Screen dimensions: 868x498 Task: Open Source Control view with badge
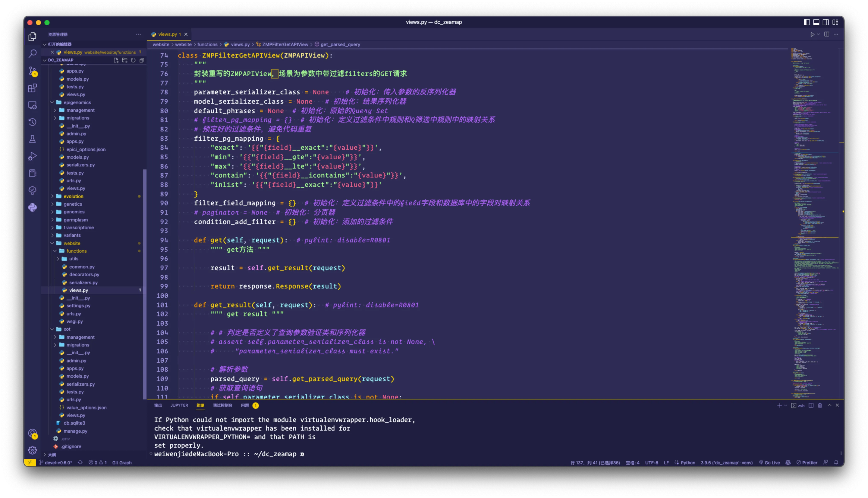tap(32, 71)
